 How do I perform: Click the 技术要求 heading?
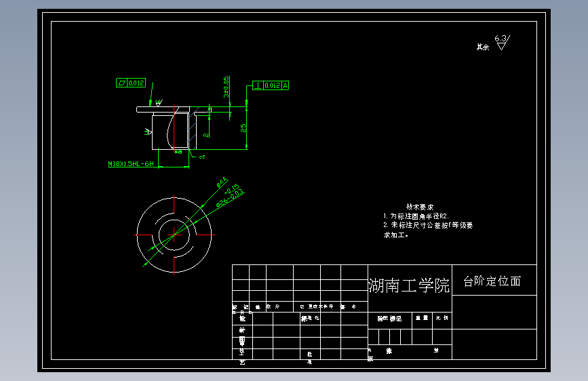420,207
